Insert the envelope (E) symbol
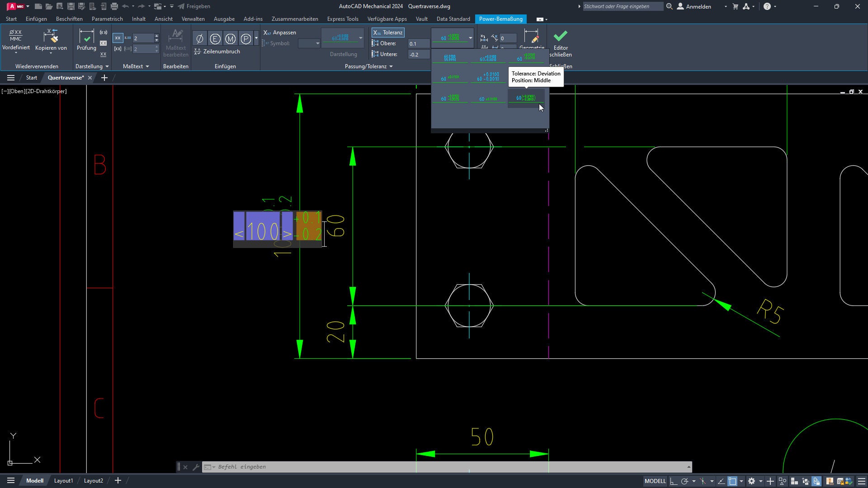The height and width of the screenshot is (488, 868). [215, 39]
